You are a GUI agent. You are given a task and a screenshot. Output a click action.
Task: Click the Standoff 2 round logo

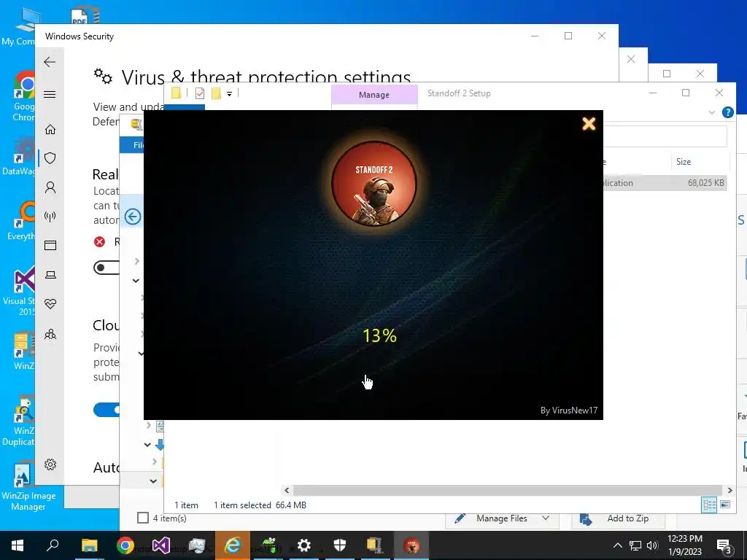(374, 183)
